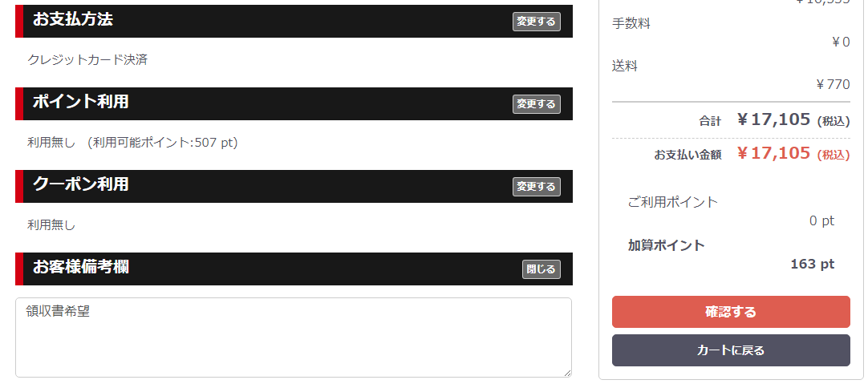Viewport: 868px width, 388px height.
Task: Click 変更する in the ポイント利用 section
Action: 537,104
